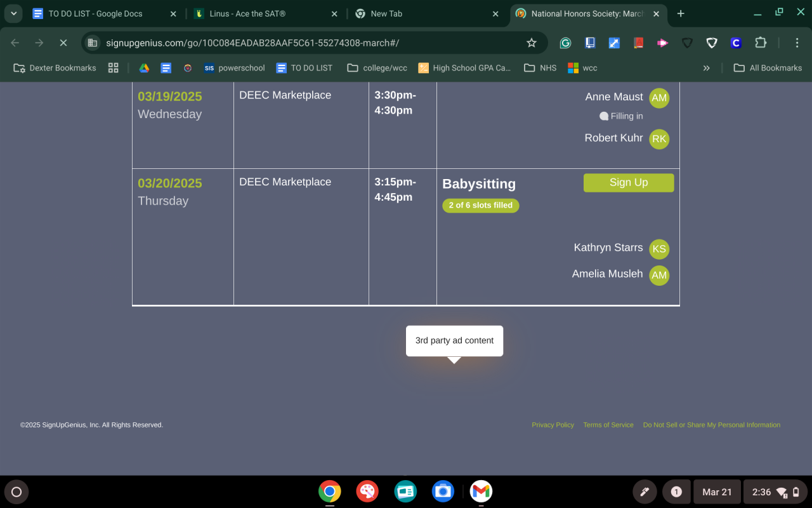Open the 2:36 system status tray
Screen dimensions: 812x508
pos(775,492)
